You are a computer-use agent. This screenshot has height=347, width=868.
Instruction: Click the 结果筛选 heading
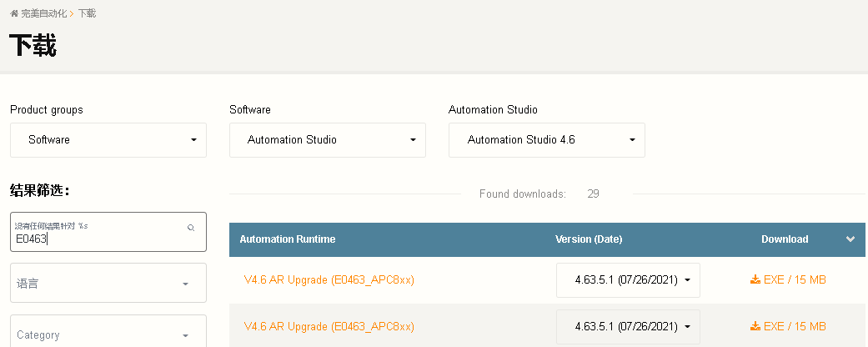[x=39, y=191]
